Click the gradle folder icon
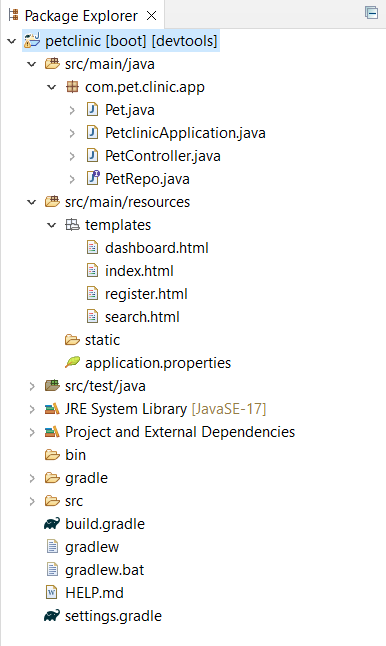The width and height of the screenshot is (386, 646). tap(52, 478)
